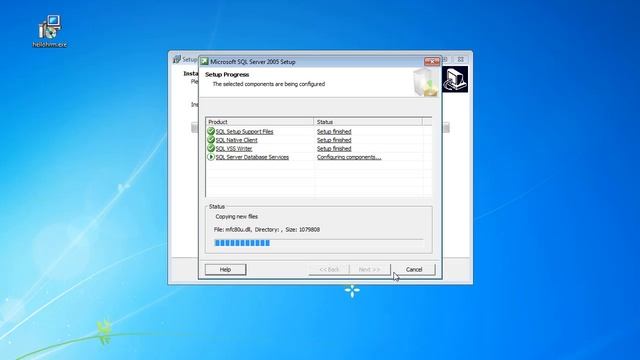
Task: Click Setup finished for SQL Native Client
Action: (x=334, y=140)
